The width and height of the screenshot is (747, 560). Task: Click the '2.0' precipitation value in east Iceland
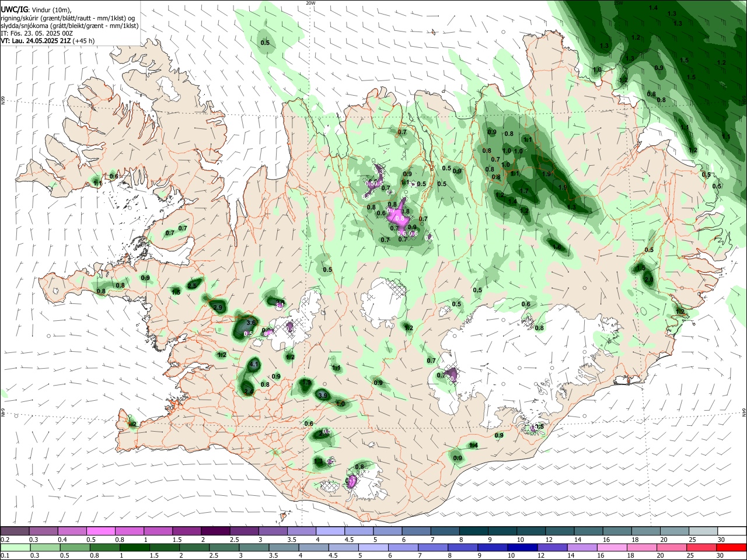(x=648, y=280)
